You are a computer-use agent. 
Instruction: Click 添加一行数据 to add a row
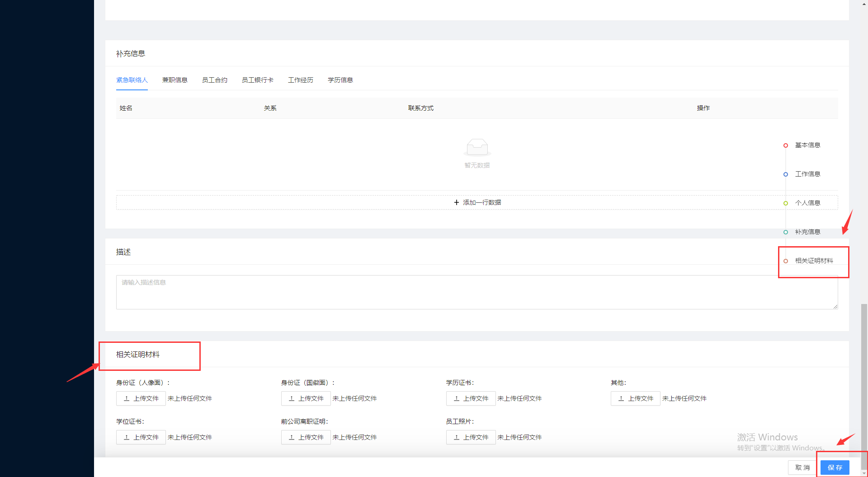(x=477, y=202)
